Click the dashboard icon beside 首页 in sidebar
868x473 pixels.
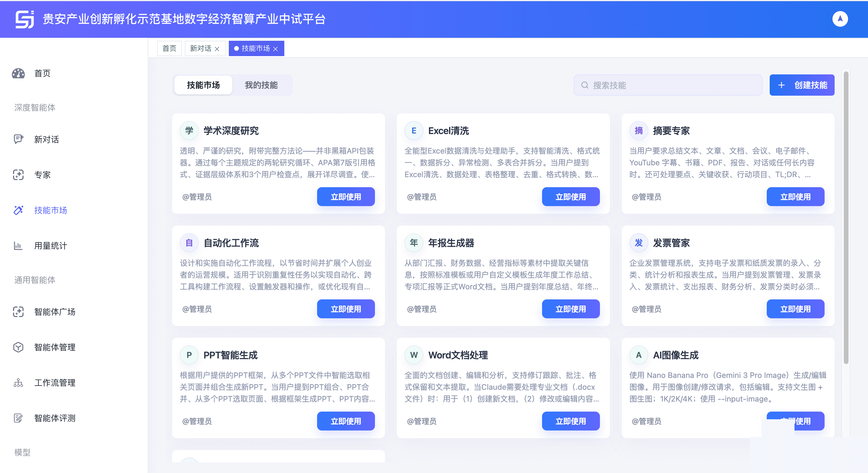tap(18, 74)
